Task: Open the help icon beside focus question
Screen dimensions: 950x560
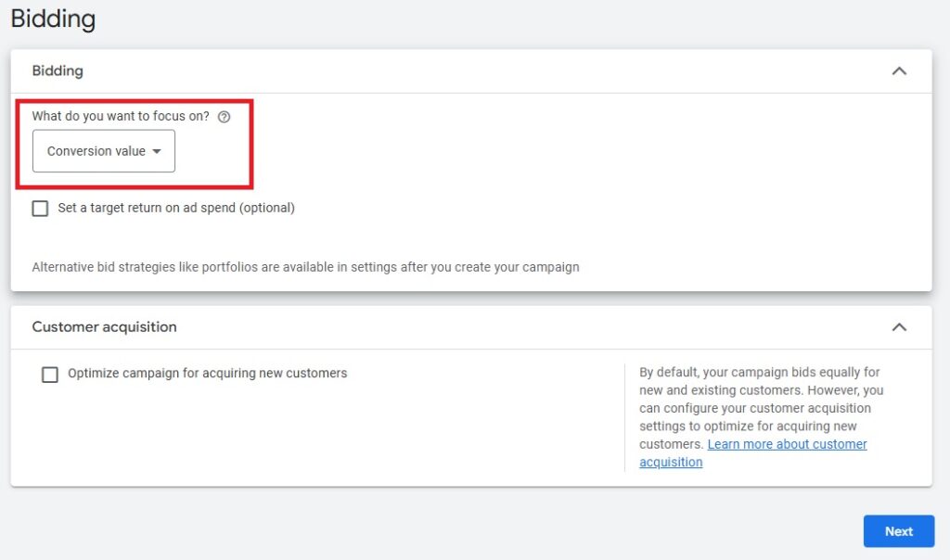Action: tap(225, 117)
